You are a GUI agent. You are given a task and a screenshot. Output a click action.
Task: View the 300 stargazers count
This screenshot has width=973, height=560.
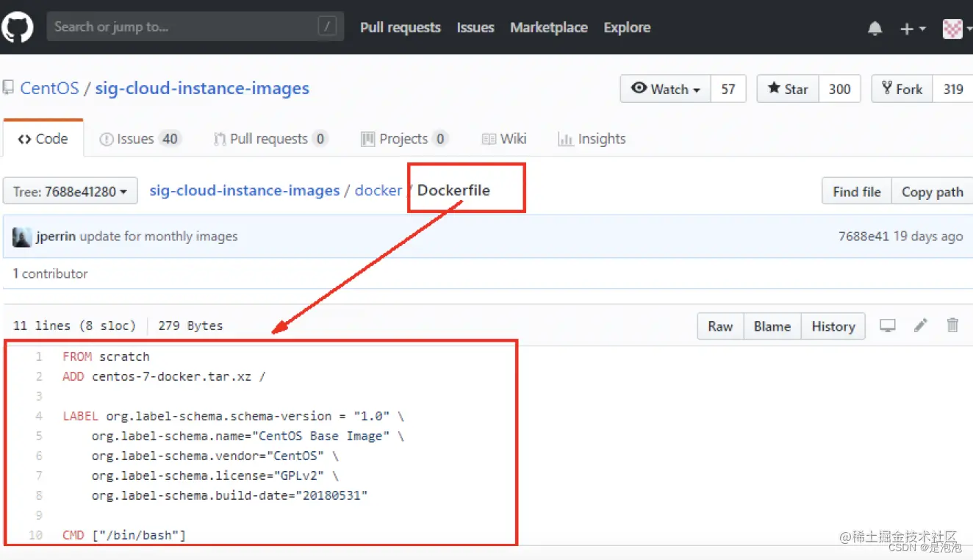[x=839, y=89]
